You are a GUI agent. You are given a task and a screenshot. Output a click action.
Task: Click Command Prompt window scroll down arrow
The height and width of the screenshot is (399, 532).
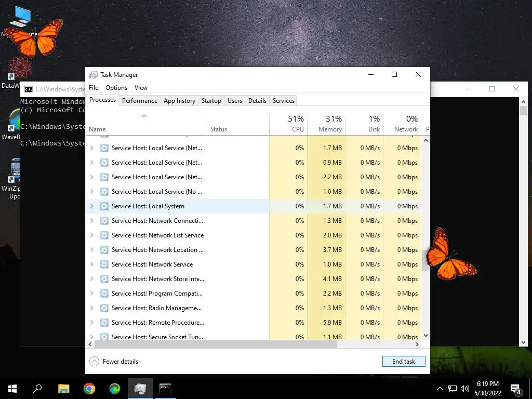(x=523, y=342)
